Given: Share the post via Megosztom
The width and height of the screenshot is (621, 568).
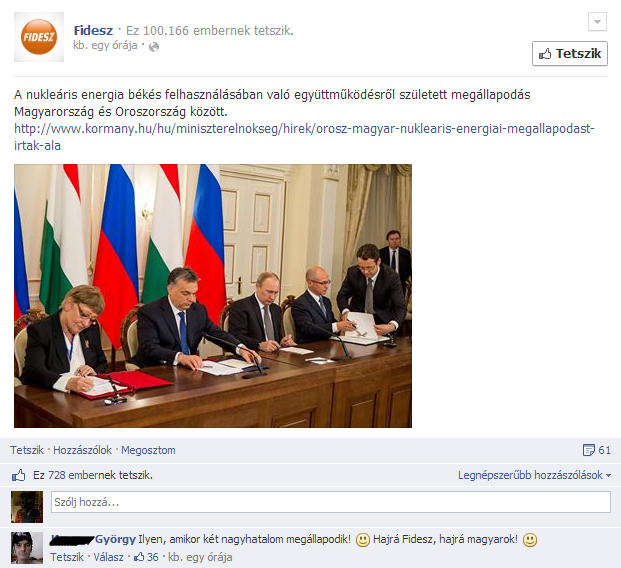Looking at the screenshot, I should (x=148, y=450).
